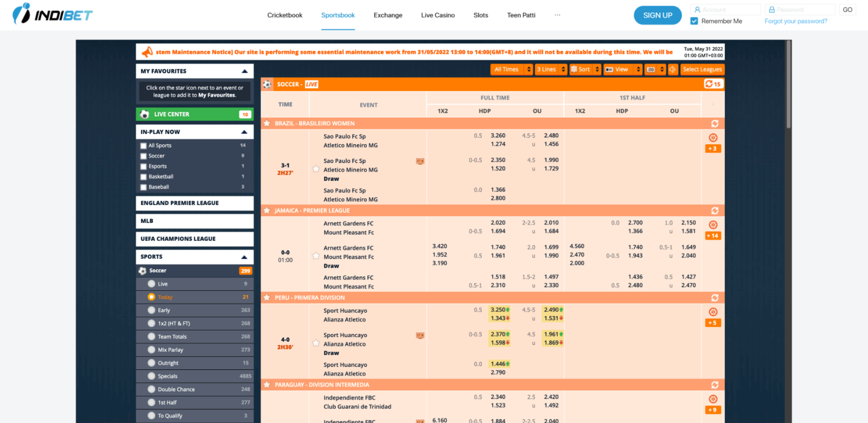Screen dimensions: 868x423
Task: Open the View dropdown
Action: 623,69
